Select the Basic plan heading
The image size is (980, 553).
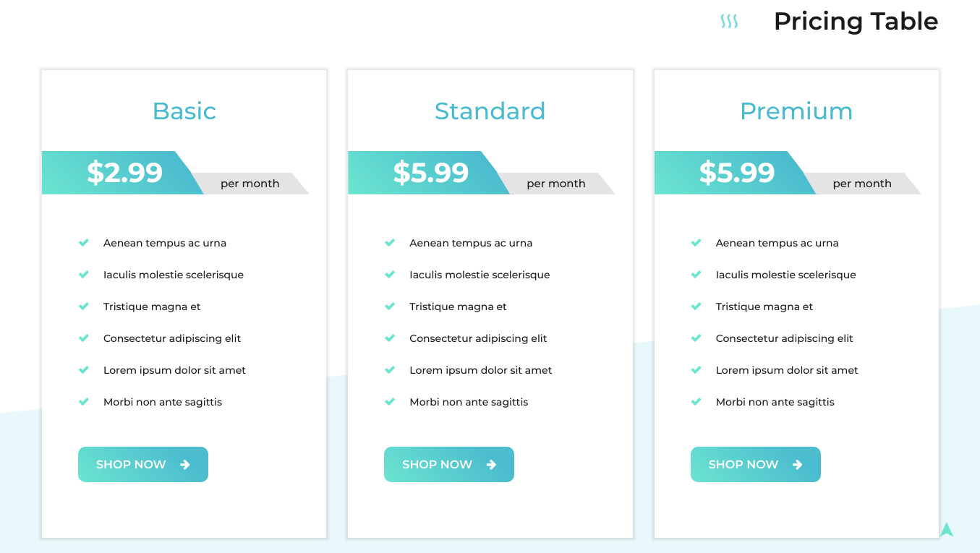pyautogui.click(x=184, y=111)
